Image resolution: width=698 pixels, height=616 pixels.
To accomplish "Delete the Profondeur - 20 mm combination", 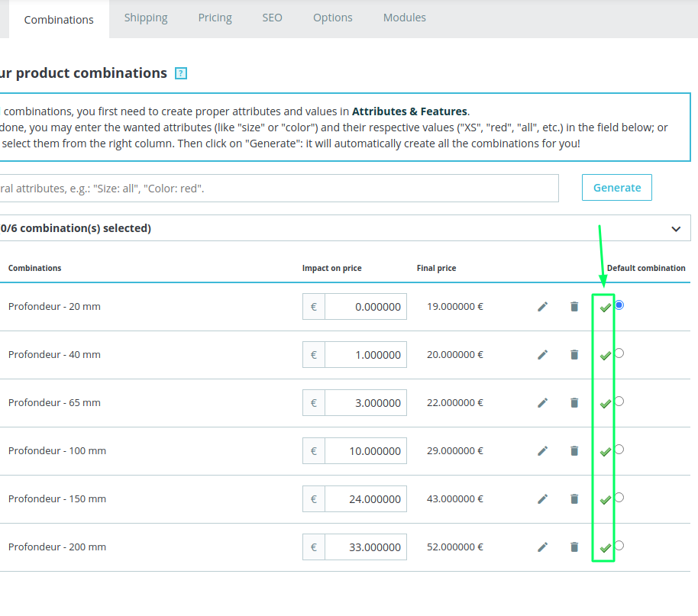I will tap(574, 307).
